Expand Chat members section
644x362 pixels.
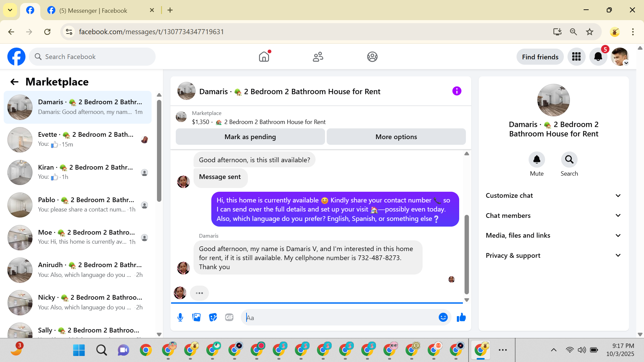(553, 216)
